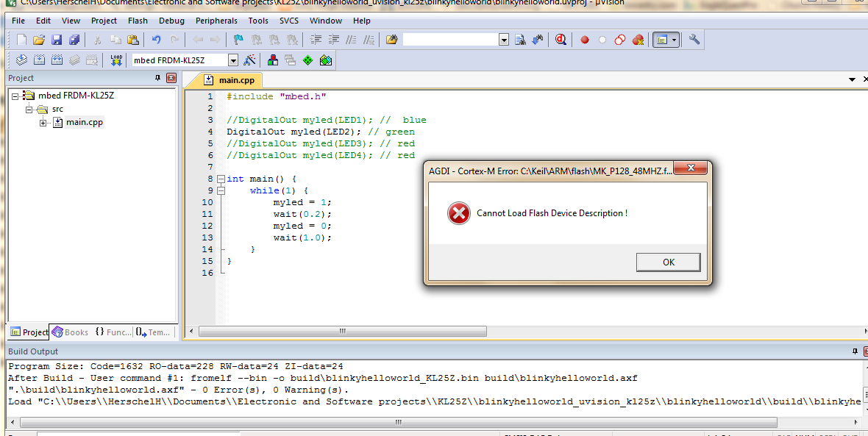Click the Undo arrow icon
The height and width of the screenshot is (436, 868).
click(x=156, y=40)
